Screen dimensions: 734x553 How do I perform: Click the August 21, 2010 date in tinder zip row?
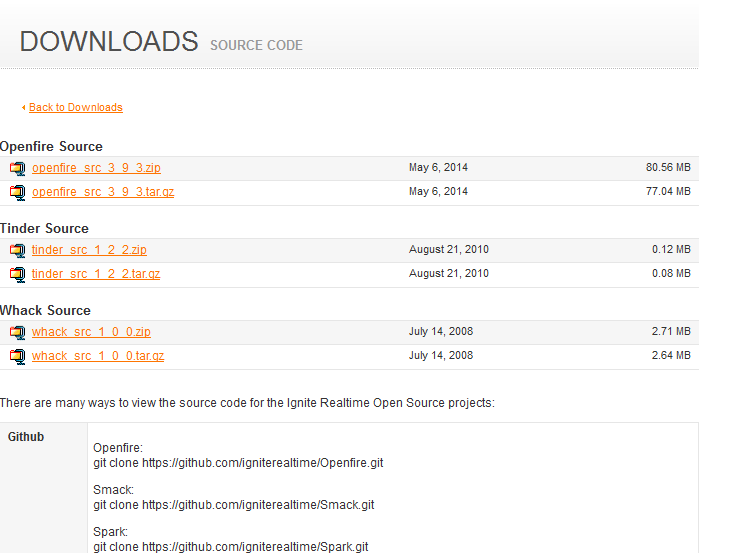pyautogui.click(x=449, y=249)
